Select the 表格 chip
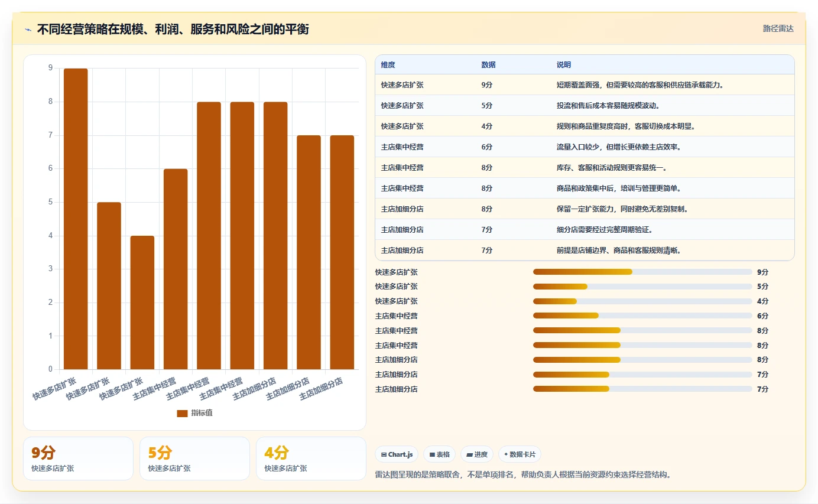This screenshot has height=504, width=818. pos(439,454)
